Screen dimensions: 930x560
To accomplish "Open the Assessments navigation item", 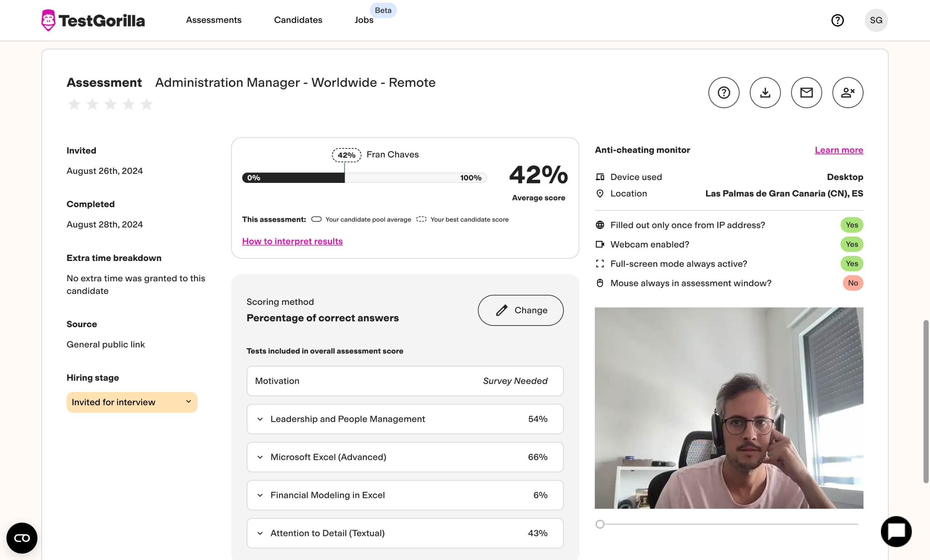I will 214,20.
